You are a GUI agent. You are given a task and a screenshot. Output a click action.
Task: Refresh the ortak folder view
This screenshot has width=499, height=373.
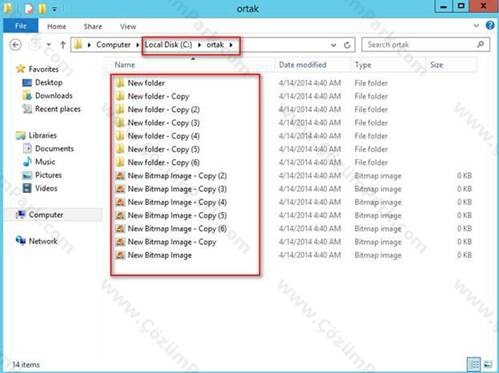(x=347, y=45)
